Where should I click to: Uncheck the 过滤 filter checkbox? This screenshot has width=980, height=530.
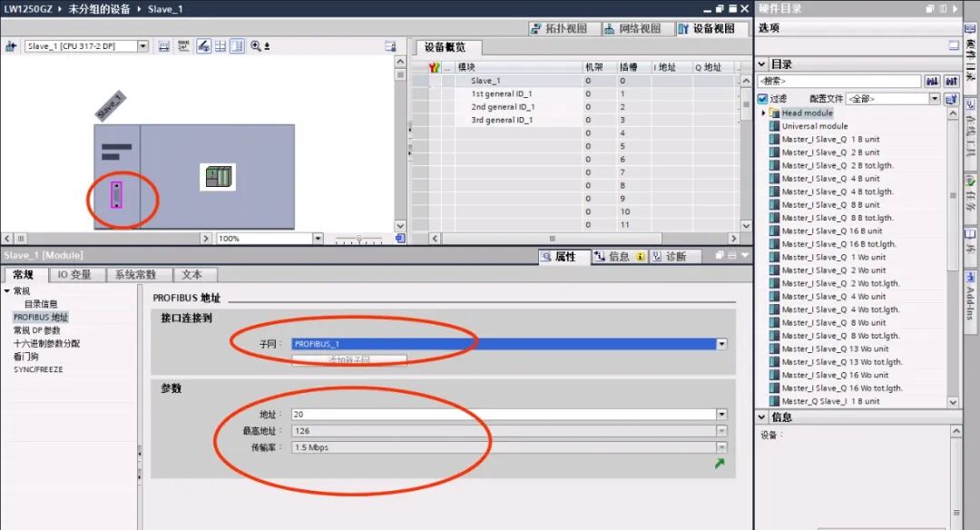762,99
